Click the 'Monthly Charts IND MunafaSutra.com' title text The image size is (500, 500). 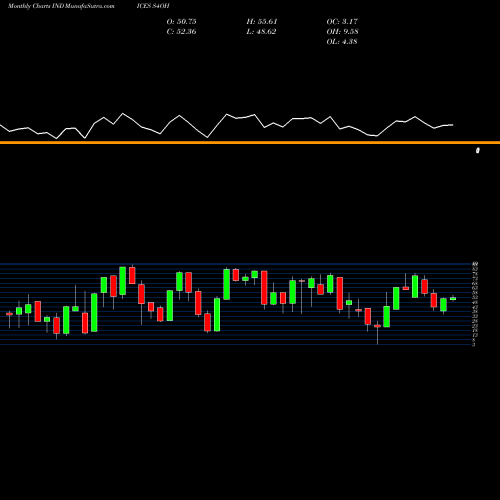point(61,6)
